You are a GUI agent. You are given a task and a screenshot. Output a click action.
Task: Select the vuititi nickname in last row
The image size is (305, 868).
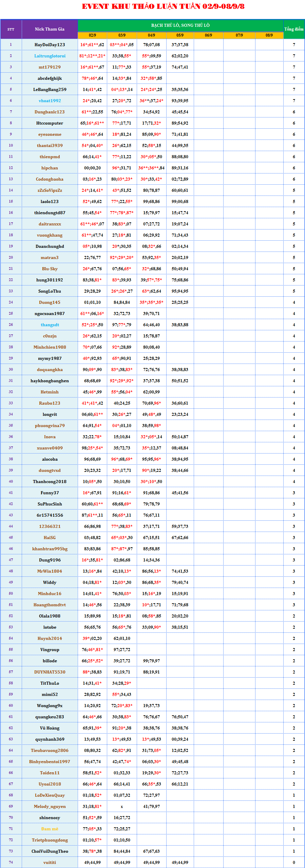[x=50, y=863]
